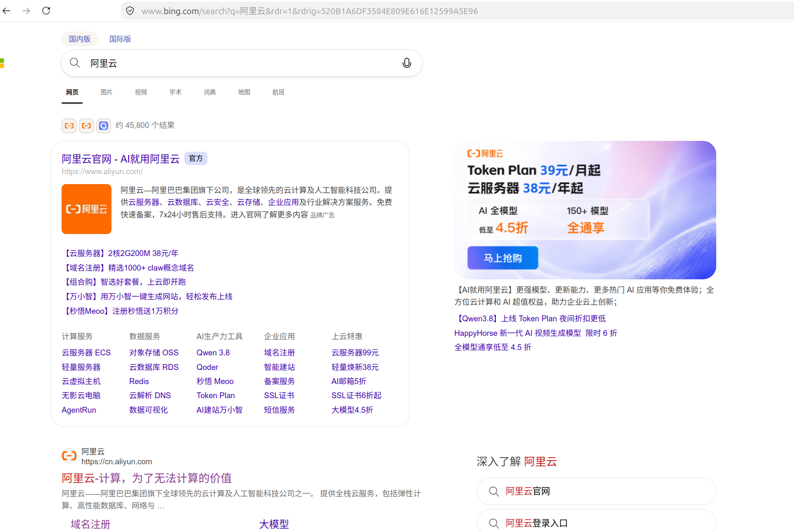Screen dimensions: 794x532
Task: Open the 数据可视化 link
Action: [148, 410]
